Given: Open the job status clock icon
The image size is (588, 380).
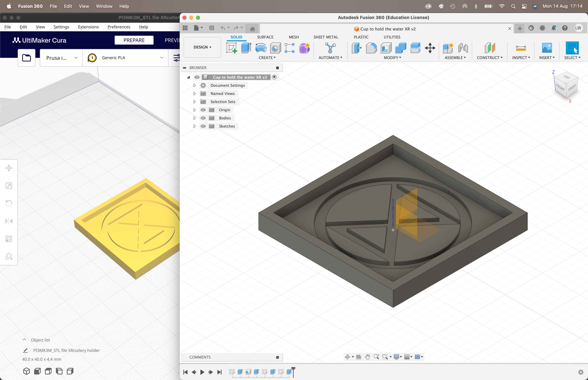Looking at the screenshot, I should coord(542,28).
